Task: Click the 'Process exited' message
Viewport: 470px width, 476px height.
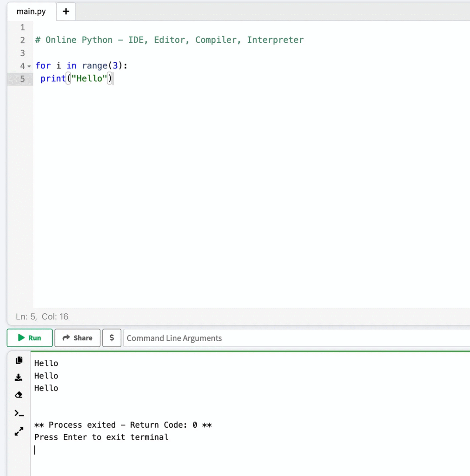Action: coord(123,425)
